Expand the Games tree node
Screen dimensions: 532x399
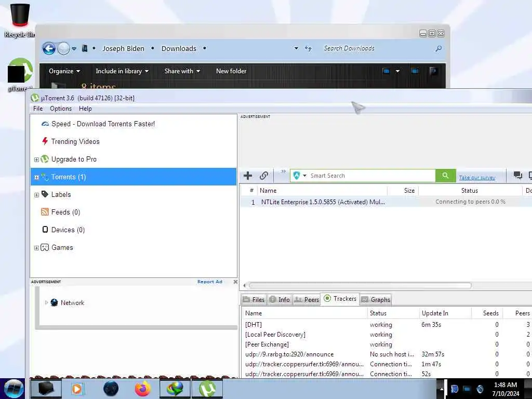(x=36, y=248)
